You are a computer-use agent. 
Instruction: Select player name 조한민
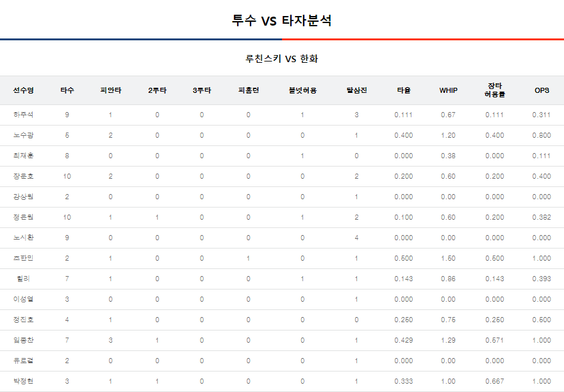(x=23, y=258)
